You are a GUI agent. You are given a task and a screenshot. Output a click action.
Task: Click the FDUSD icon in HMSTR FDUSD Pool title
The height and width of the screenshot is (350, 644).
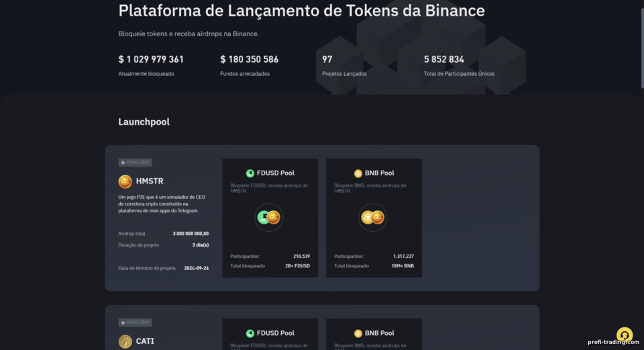[x=250, y=173]
